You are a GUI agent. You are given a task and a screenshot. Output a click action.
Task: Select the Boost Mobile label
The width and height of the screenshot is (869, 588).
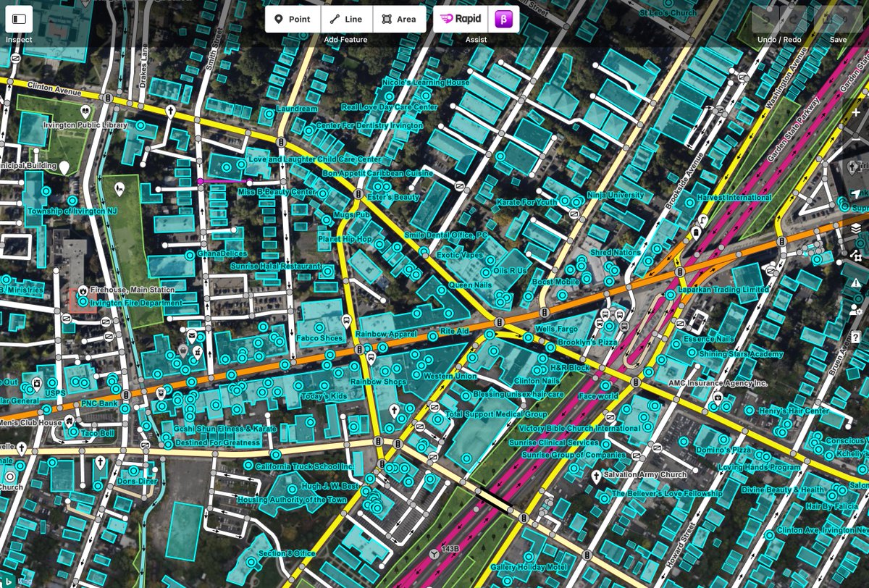(x=555, y=281)
